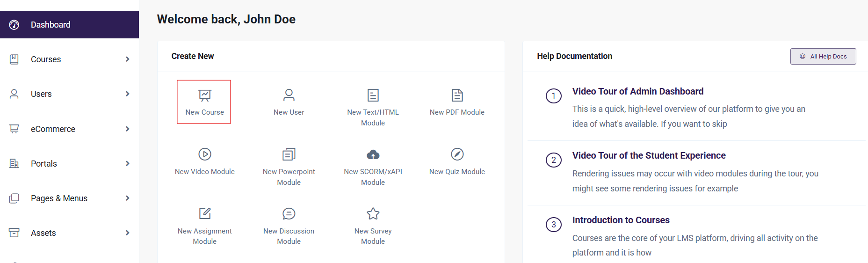Open the New Text/HTML Module icon
This screenshot has height=263, width=868.
tap(373, 95)
